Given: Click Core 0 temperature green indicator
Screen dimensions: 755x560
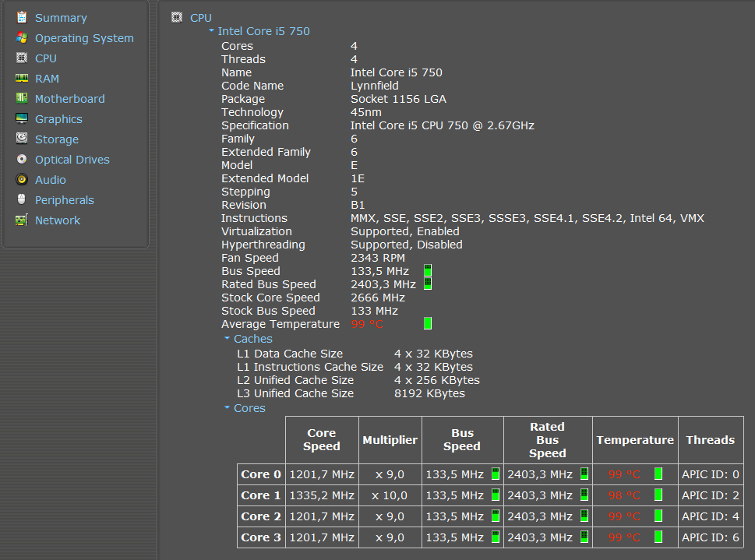Looking at the screenshot, I should tap(658, 474).
